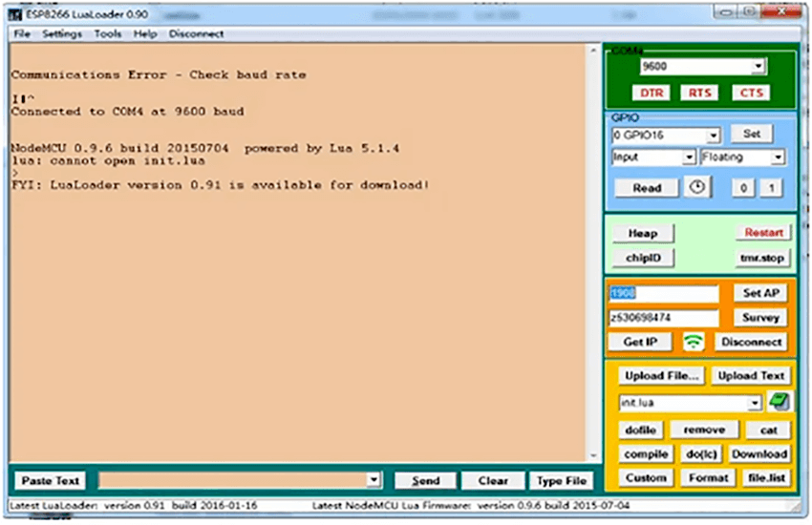Expand the command history dropdown arrow
The height and width of the screenshot is (525, 812).
(374, 480)
